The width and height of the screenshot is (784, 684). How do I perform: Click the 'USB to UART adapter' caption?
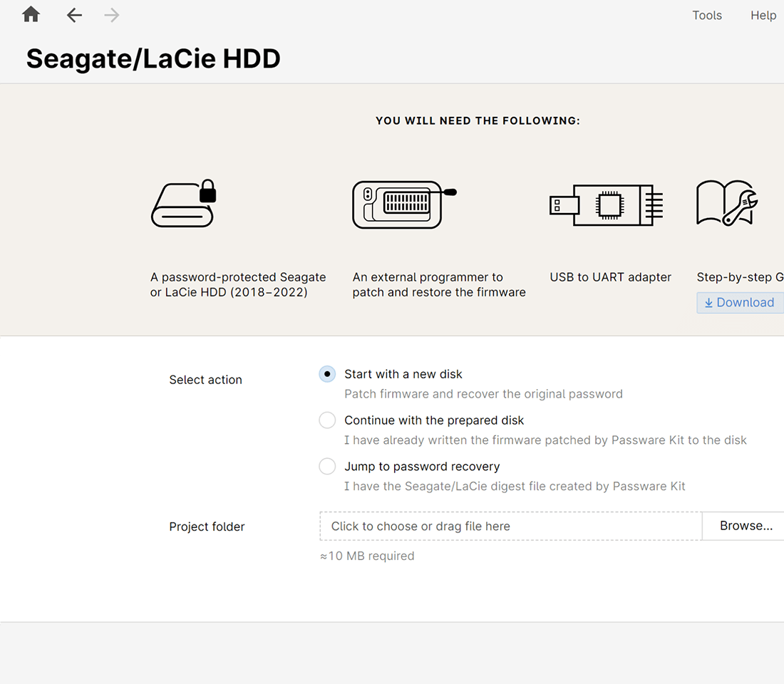(x=611, y=277)
